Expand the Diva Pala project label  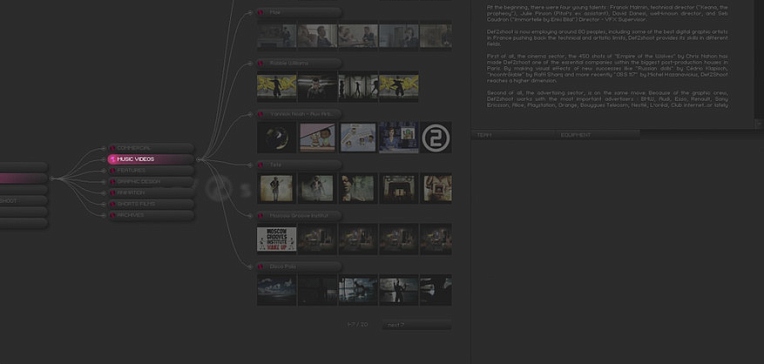pos(299,267)
